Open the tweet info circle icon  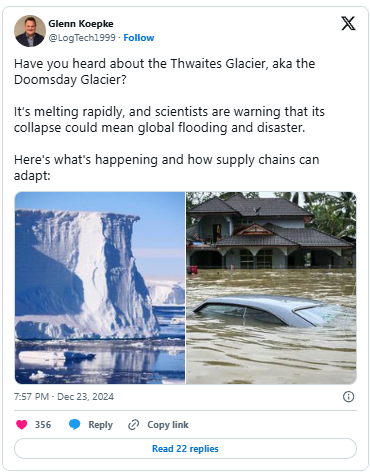pos(348,397)
